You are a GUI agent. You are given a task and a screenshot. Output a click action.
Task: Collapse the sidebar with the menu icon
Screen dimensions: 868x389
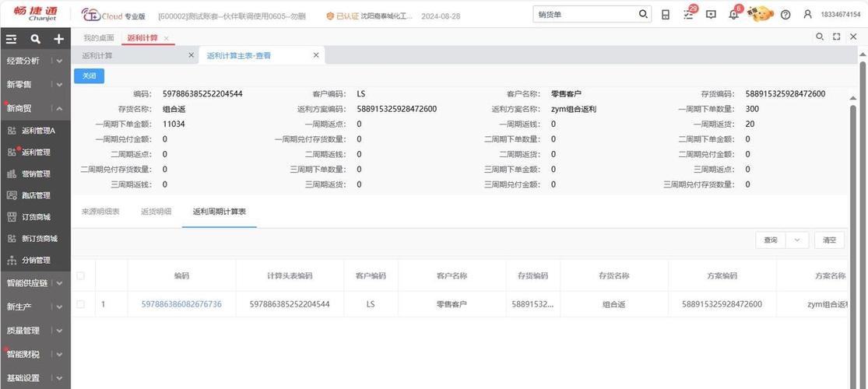[12, 39]
